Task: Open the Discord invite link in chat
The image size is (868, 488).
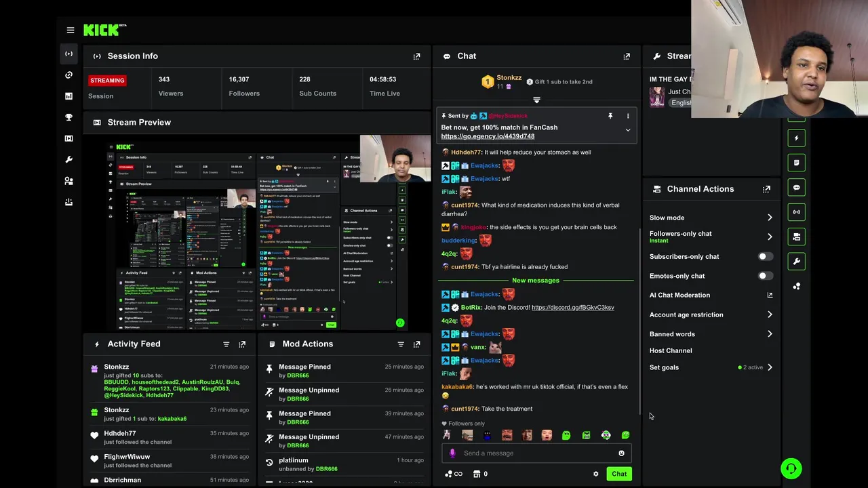Action: (x=573, y=308)
